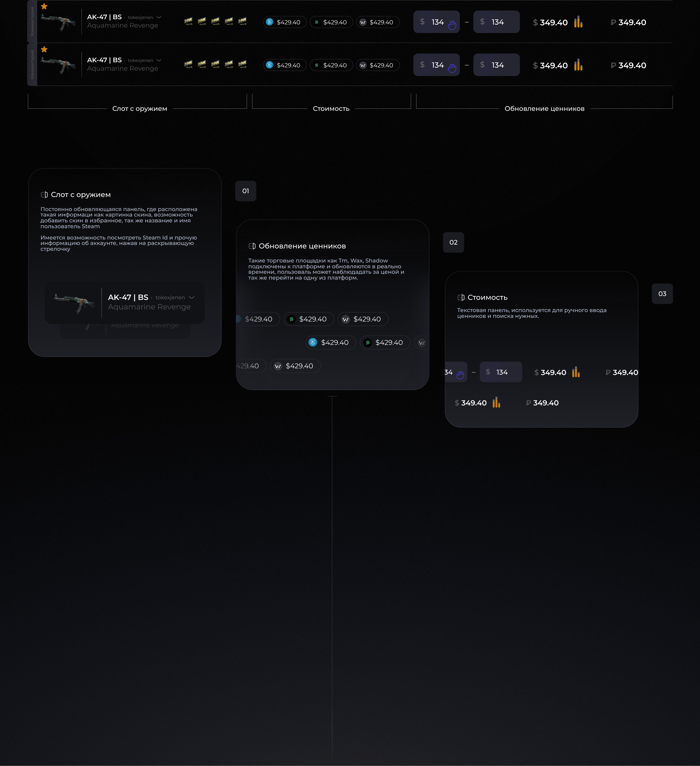Toggle favorite star on second AK-47 row

tap(44, 49)
